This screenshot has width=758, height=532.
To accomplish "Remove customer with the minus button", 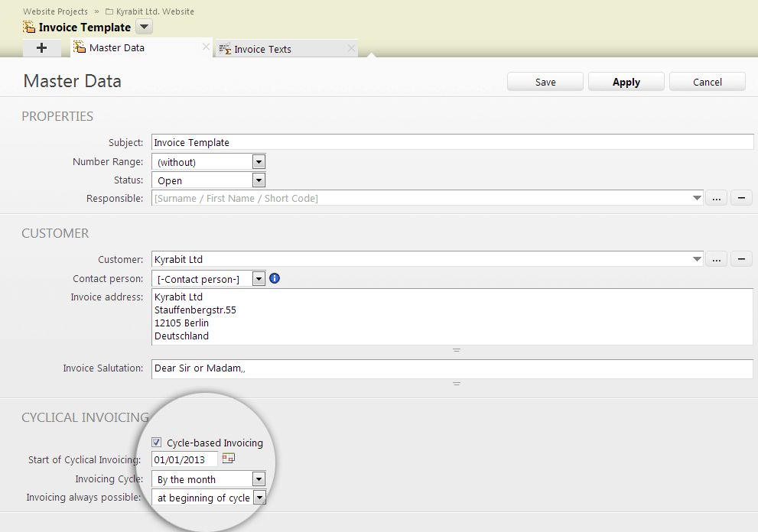I will coord(741,259).
